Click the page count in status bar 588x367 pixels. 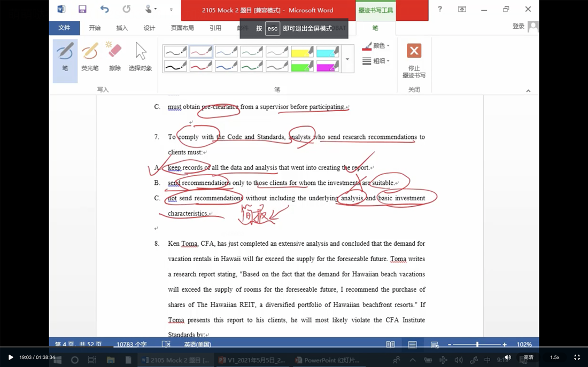point(79,344)
